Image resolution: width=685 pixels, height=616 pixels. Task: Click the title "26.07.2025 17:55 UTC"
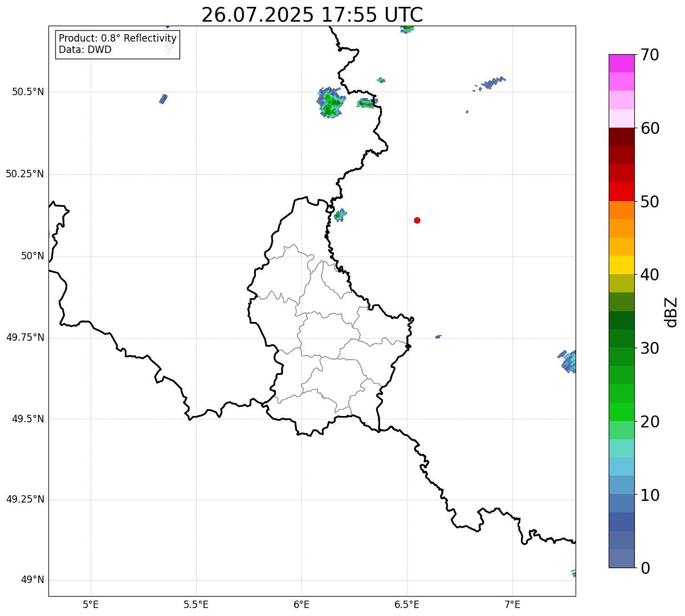[x=312, y=14]
